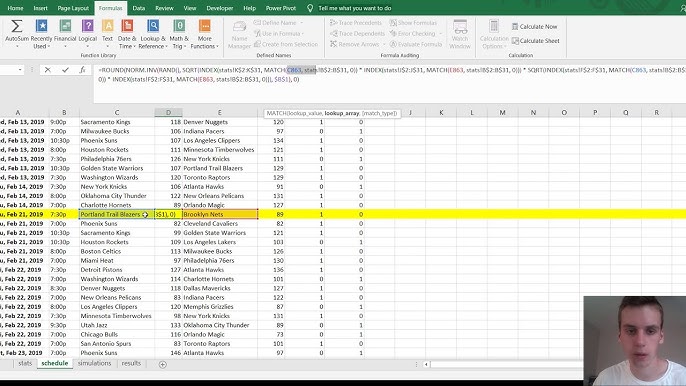Click the Sacramento Kings cell above Milwaukee Bucks

[x=117, y=122]
